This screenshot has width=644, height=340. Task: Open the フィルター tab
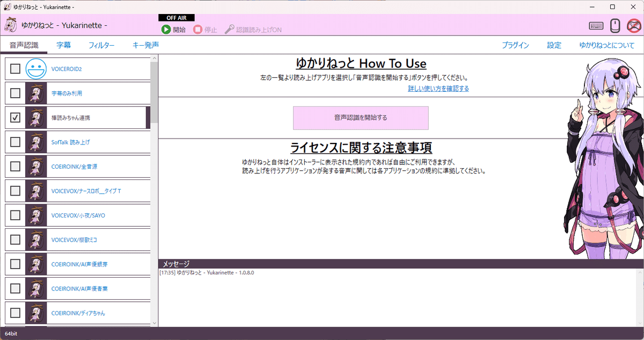coord(101,45)
